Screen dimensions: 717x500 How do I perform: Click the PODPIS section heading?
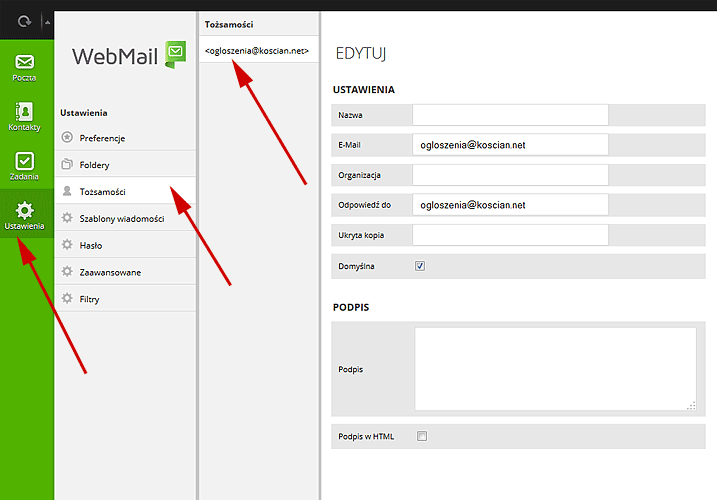(351, 307)
